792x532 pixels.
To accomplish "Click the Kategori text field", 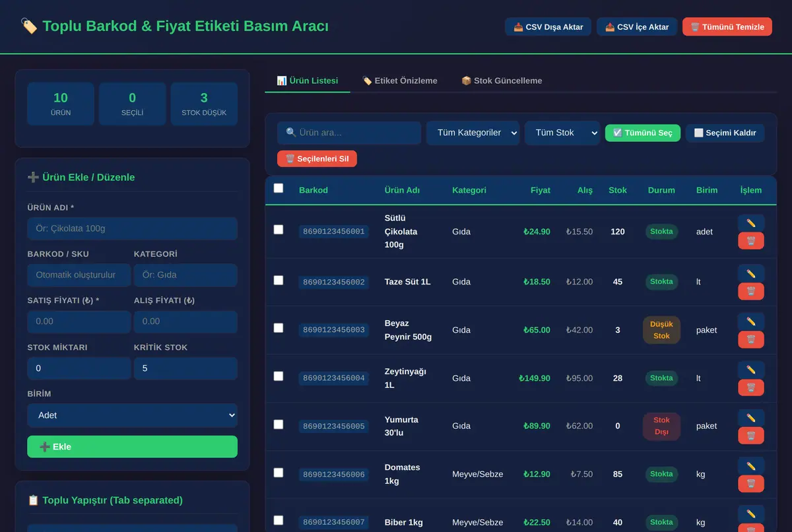I will pyautogui.click(x=185, y=275).
